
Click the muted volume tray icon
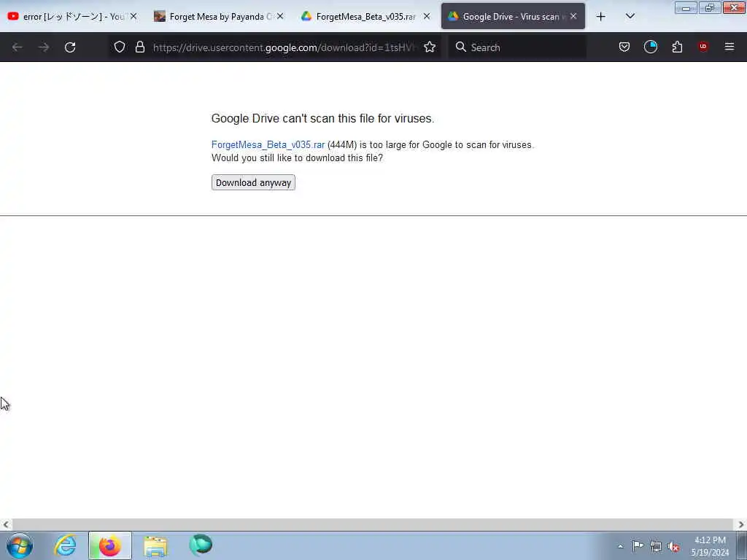pyautogui.click(x=673, y=546)
